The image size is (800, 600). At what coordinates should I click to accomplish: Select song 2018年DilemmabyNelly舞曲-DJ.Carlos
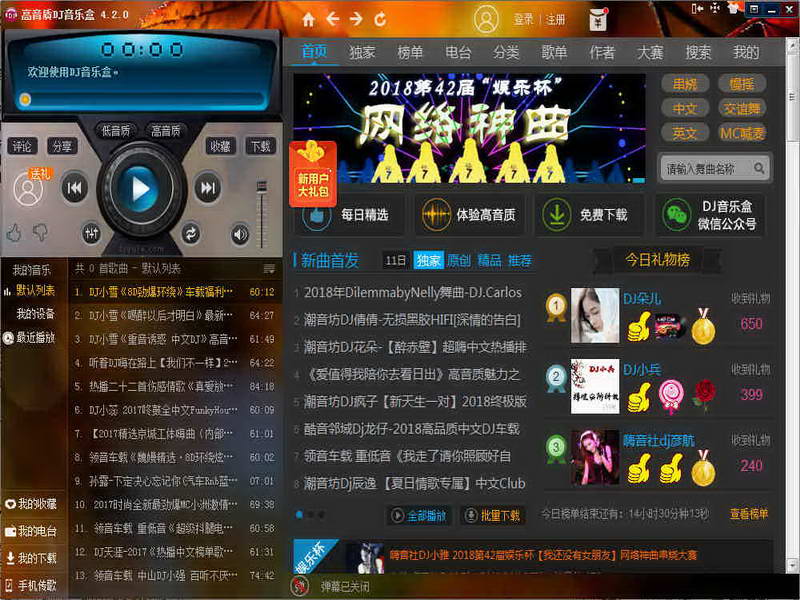tap(413, 293)
